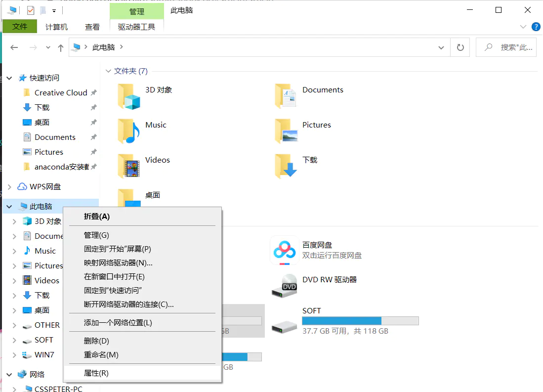
Task: Click the refresh icon beside the address bar
Action: 460,47
